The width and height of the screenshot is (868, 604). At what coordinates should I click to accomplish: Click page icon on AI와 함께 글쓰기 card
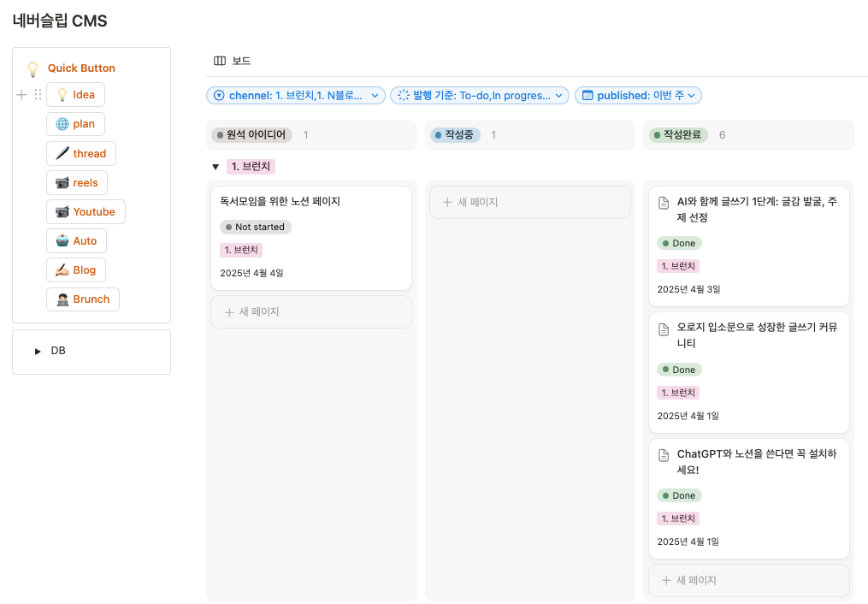pyautogui.click(x=664, y=203)
